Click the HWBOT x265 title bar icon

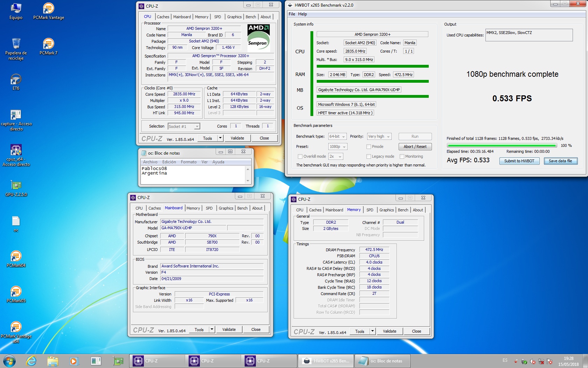[x=290, y=5]
